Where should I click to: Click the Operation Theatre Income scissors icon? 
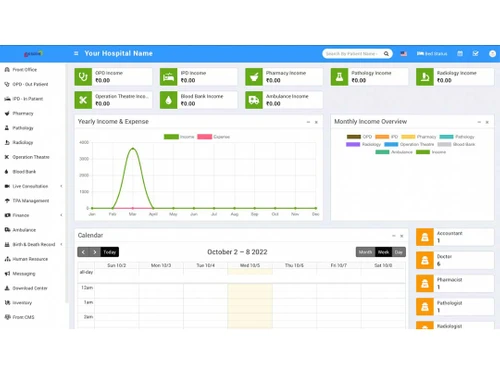pos(83,100)
